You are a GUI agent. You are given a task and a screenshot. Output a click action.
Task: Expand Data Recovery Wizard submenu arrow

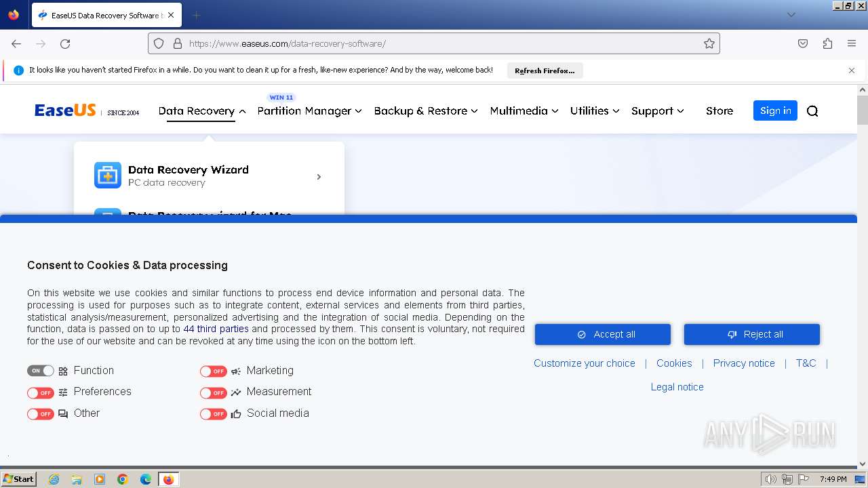click(319, 177)
